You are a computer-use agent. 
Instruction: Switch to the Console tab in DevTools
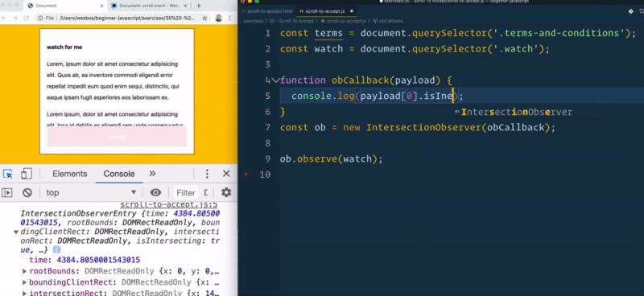pos(119,174)
